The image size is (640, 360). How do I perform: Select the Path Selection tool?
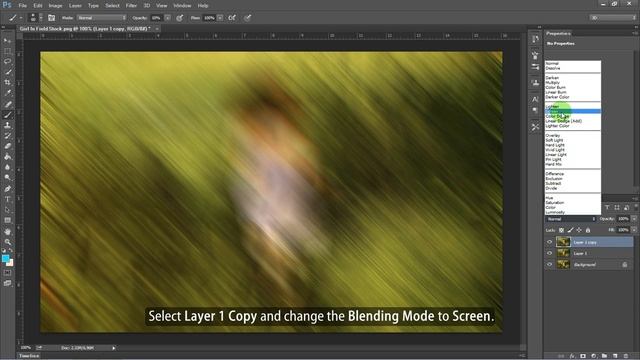point(7,210)
